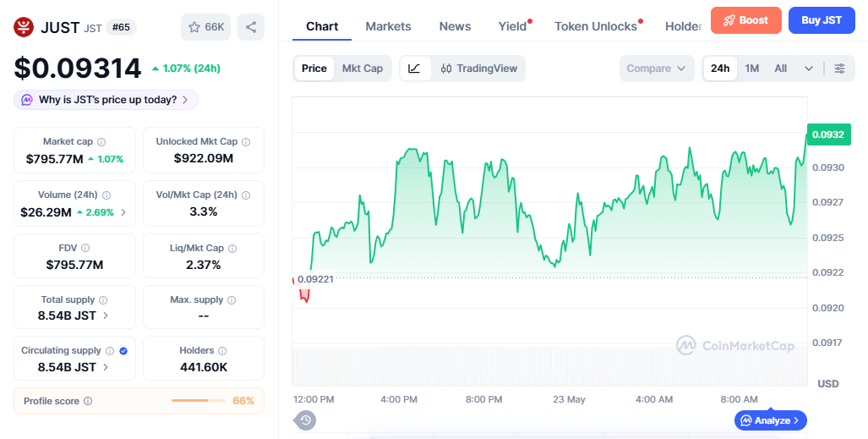The height and width of the screenshot is (439, 868).
Task: Select the 24h time range
Action: point(720,69)
